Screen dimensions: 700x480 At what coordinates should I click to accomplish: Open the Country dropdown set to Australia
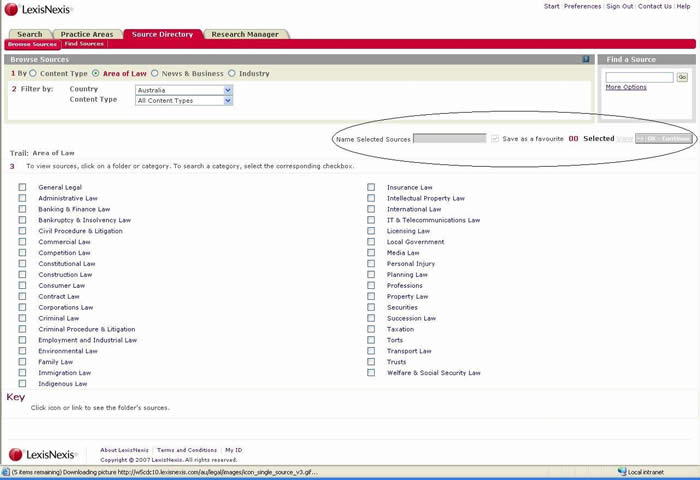[183, 90]
